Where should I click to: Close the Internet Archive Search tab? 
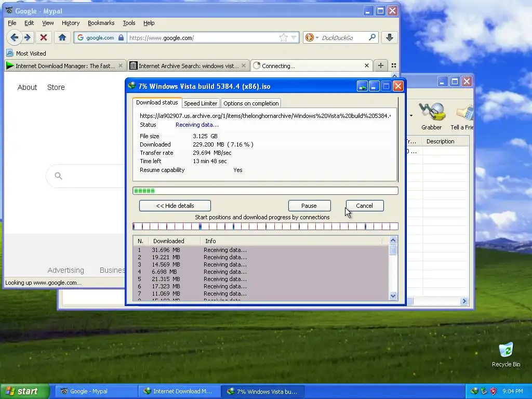click(244, 65)
